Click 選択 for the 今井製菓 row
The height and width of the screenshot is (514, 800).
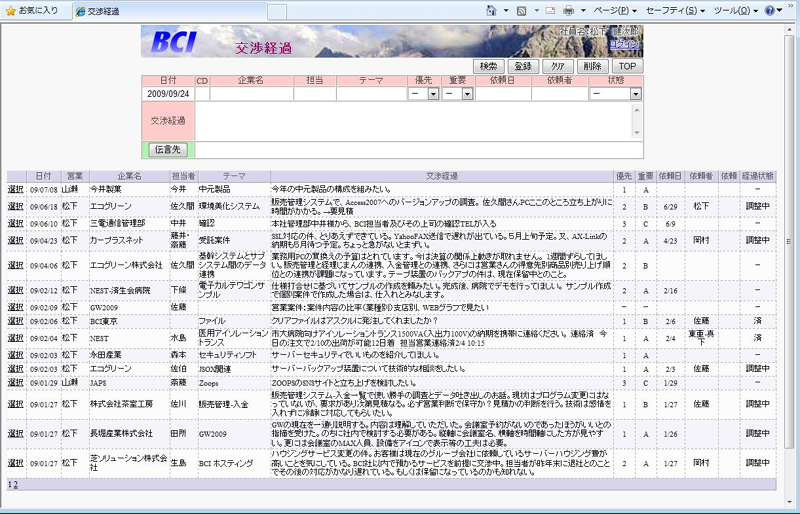tap(15, 189)
